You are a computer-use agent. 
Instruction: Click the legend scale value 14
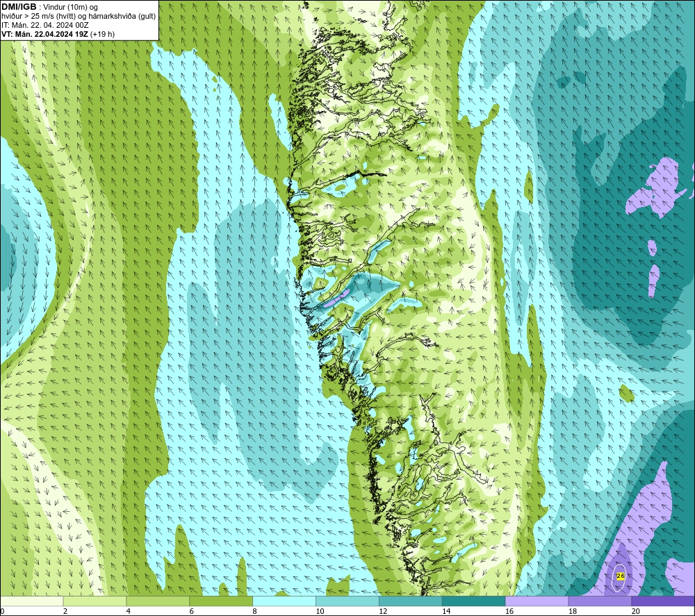click(x=446, y=612)
